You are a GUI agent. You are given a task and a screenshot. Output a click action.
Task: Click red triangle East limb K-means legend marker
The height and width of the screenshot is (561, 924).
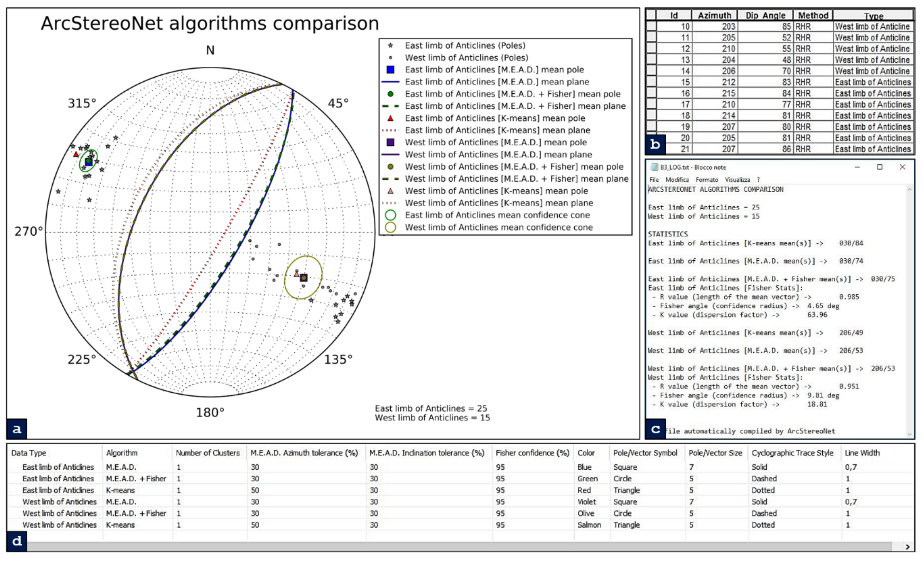390,118
